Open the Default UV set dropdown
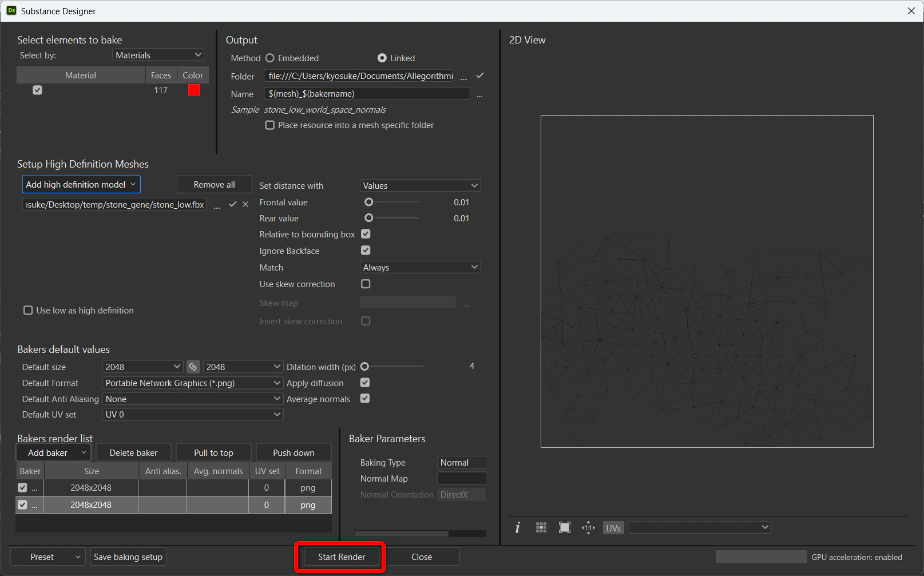The width and height of the screenshot is (924, 576). pyautogui.click(x=193, y=415)
